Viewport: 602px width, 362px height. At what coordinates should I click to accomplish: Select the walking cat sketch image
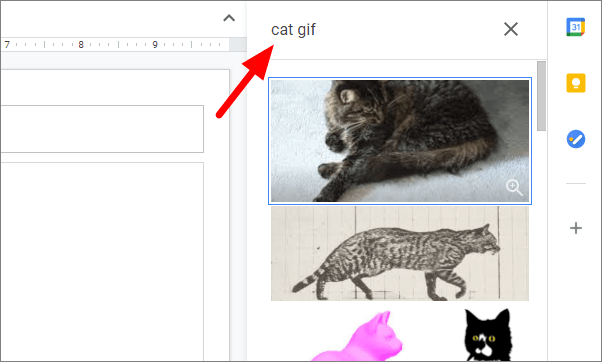coord(400,253)
